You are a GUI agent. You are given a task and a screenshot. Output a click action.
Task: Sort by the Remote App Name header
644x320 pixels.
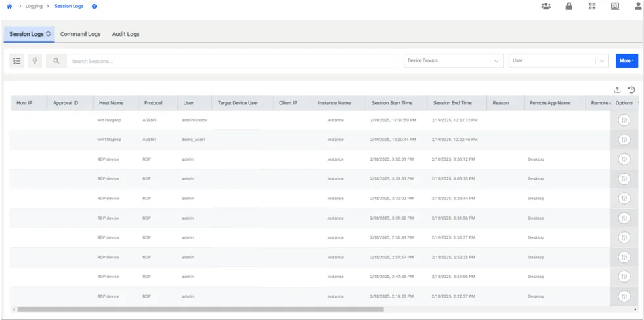click(x=555, y=103)
